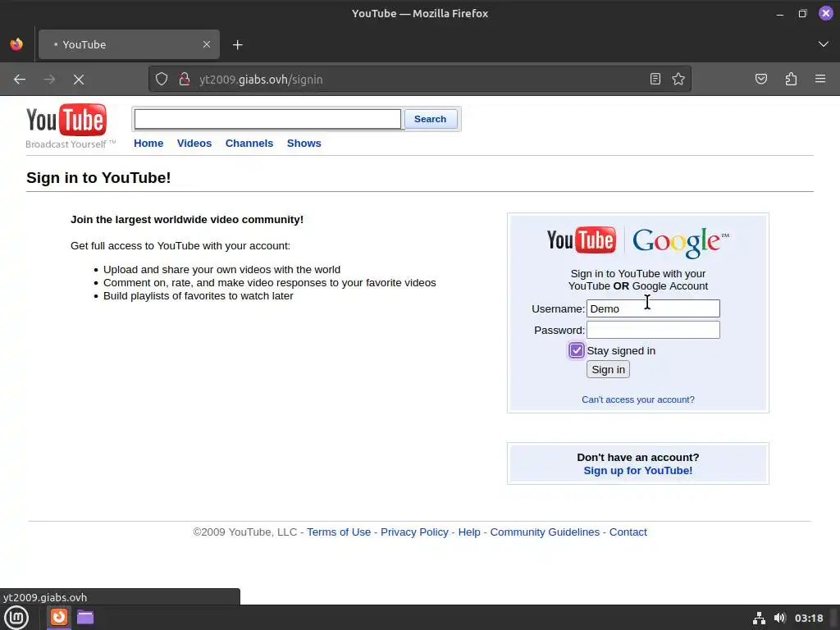Click the Sign in button

608,370
